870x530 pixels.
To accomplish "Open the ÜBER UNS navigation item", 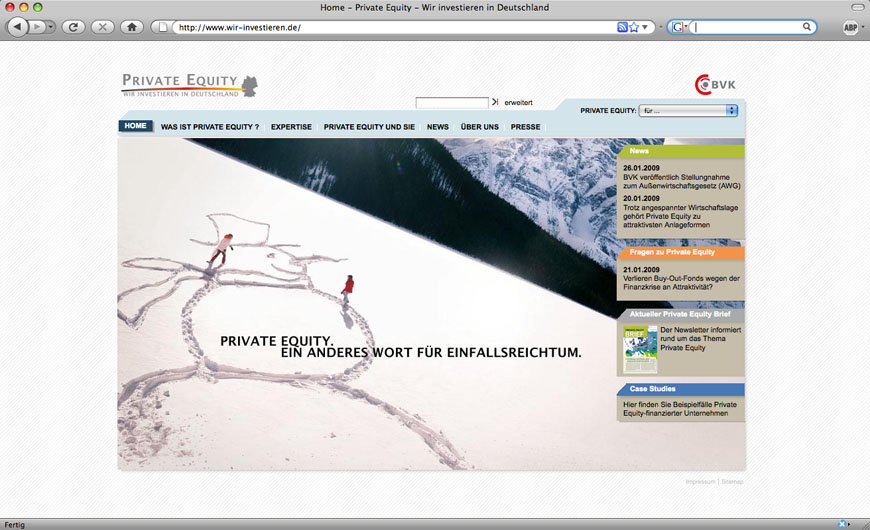I will (479, 127).
